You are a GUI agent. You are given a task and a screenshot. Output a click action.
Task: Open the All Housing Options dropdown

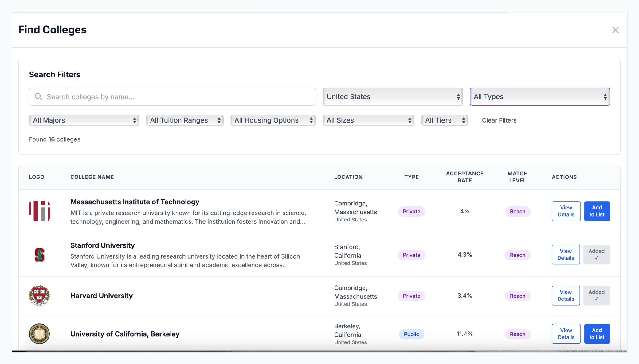pyautogui.click(x=273, y=120)
